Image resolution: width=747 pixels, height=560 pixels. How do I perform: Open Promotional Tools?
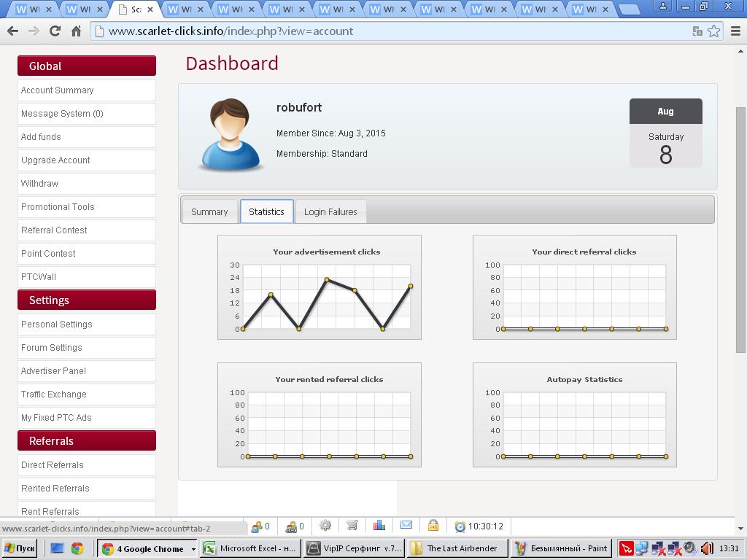pyautogui.click(x=87, y=207)
